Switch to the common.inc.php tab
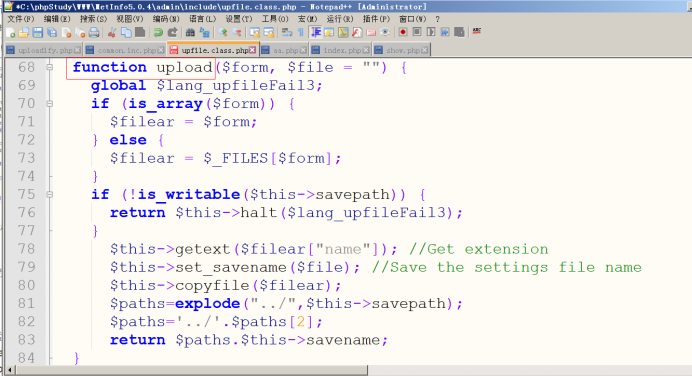The height and width of the screenshot is (376, 692). click(125, 50)
